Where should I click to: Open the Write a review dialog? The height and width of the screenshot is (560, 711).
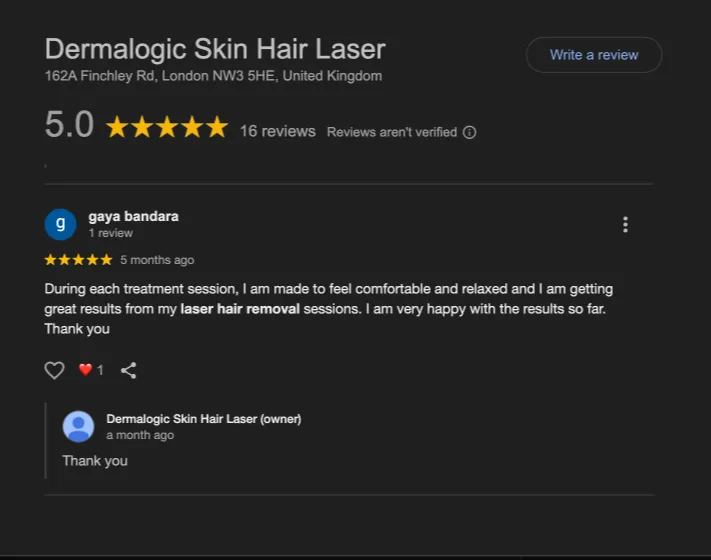pos(594,55)
